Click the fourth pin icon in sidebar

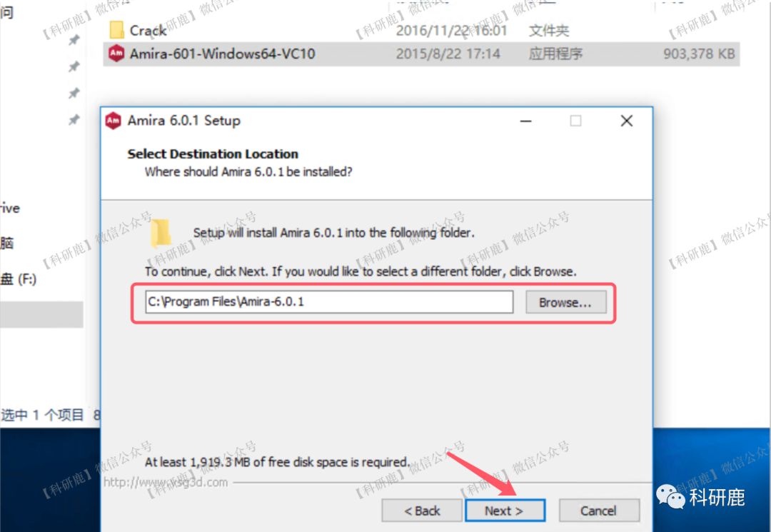[74, 119]
